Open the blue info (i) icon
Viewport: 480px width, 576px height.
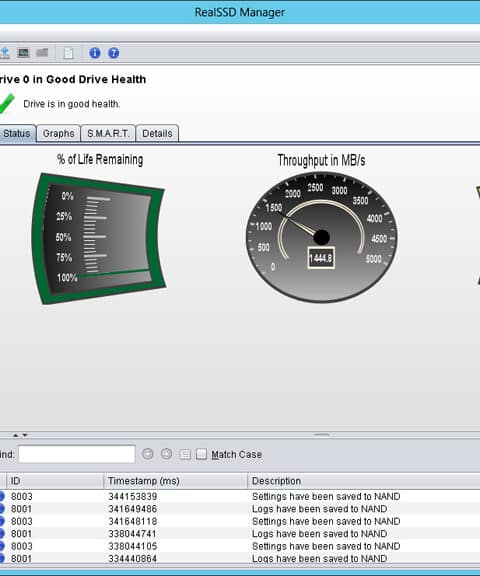point(95,53)
